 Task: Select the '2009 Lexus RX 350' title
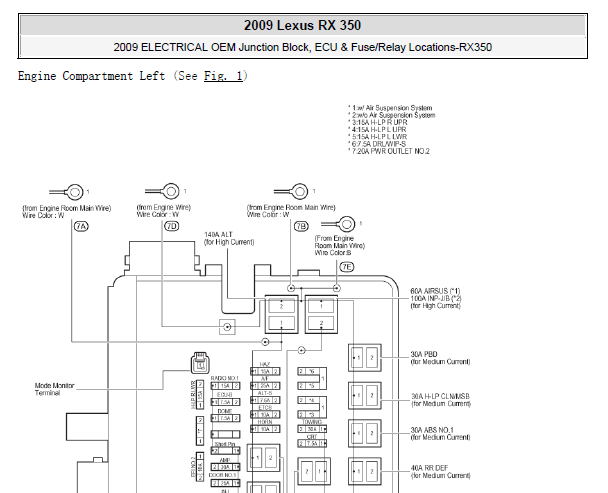(x=302, y=26)
